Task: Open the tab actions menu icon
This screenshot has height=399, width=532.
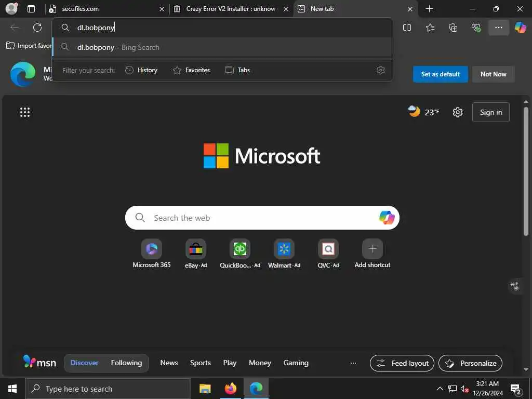Action: tap(31, 9)
